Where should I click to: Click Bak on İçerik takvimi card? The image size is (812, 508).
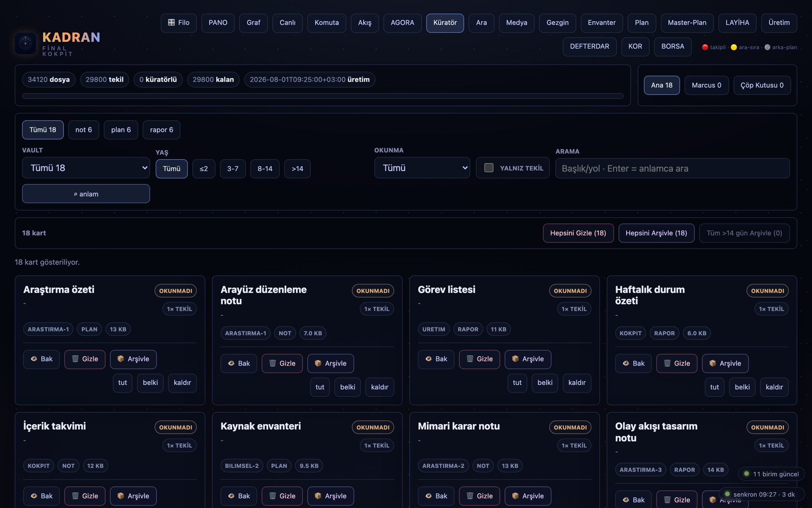pyautogui.click(x=41, y=496)
